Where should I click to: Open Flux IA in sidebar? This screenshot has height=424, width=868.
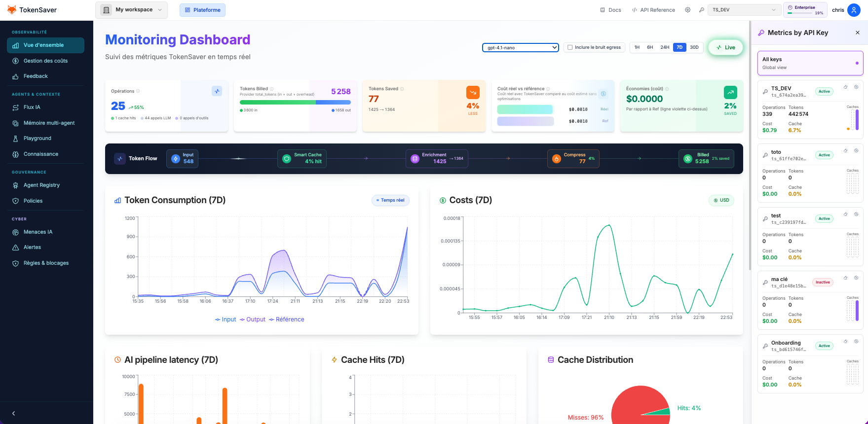point(45,107)
